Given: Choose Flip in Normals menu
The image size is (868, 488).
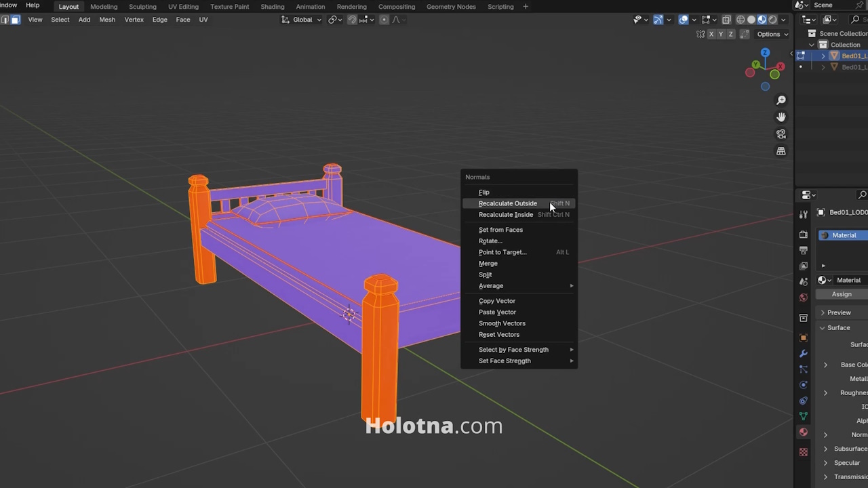Looking at the screenshot, I should click(519, 192).
